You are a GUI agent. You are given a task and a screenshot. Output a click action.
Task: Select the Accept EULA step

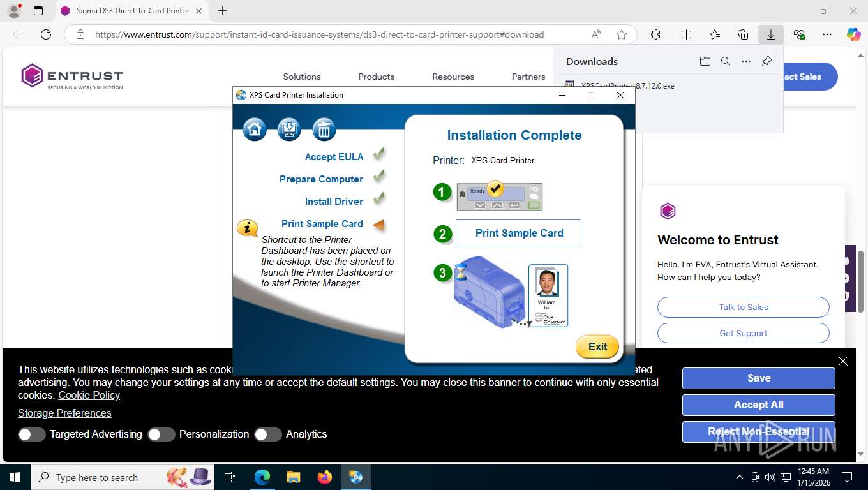point(334,156)
